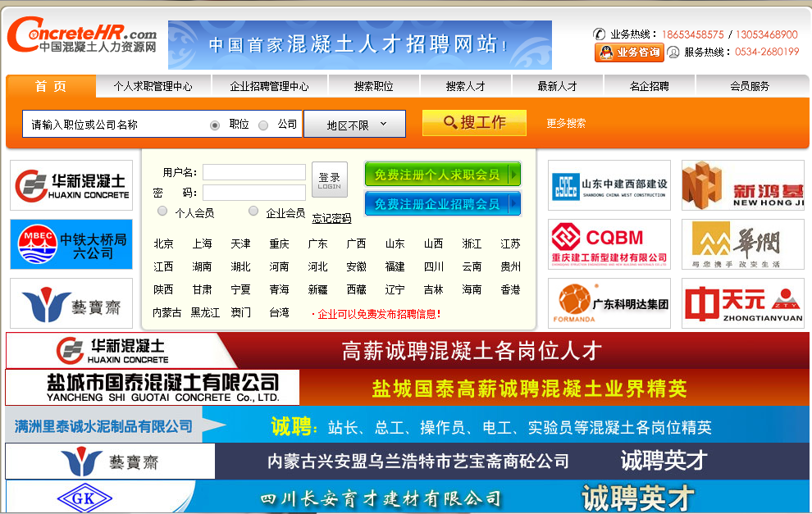Select the 陕西 region link
The width and height of the screenshot is (812, 514).
[164, 289]
